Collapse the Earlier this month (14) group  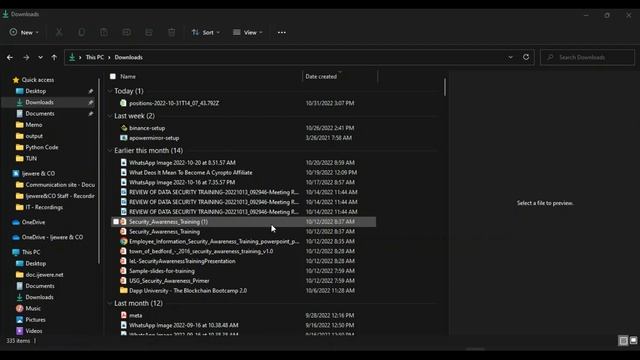[109, 151]
